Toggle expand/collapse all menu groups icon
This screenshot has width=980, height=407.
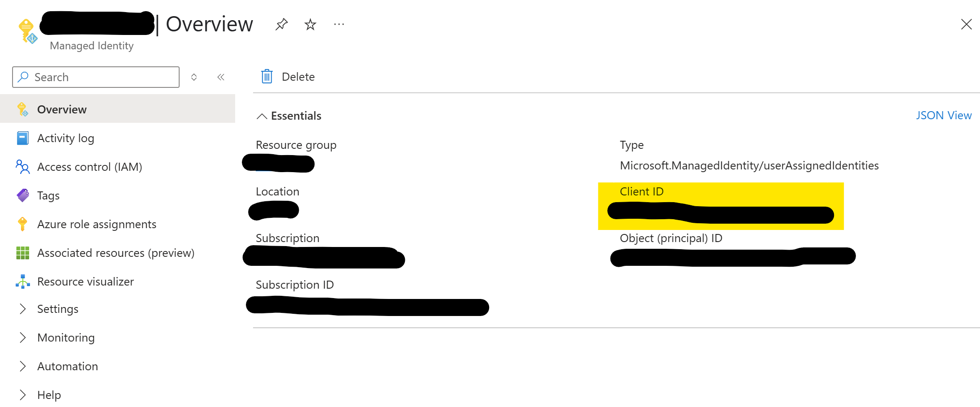pyautogui.click(x=194, y=77)
